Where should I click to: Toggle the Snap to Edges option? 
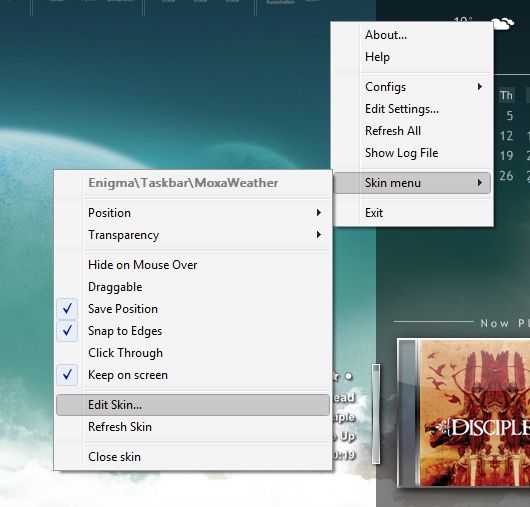click(x=193, y=331)
